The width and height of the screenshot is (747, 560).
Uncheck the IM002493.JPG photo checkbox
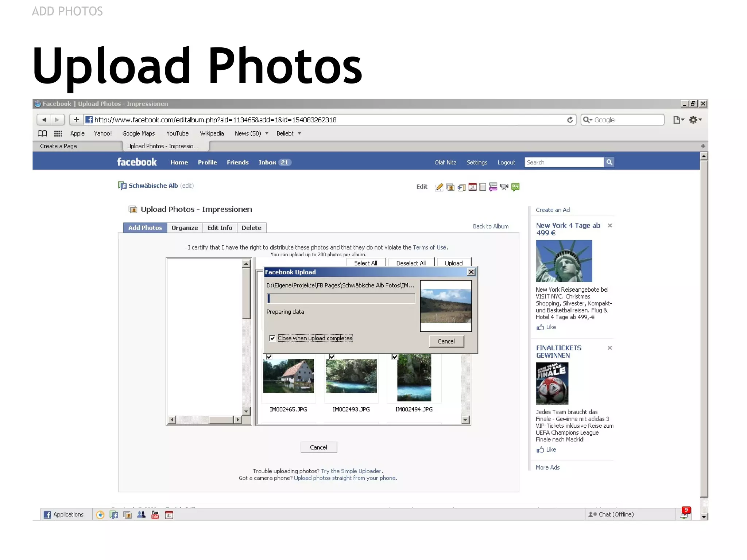point(332,357)
